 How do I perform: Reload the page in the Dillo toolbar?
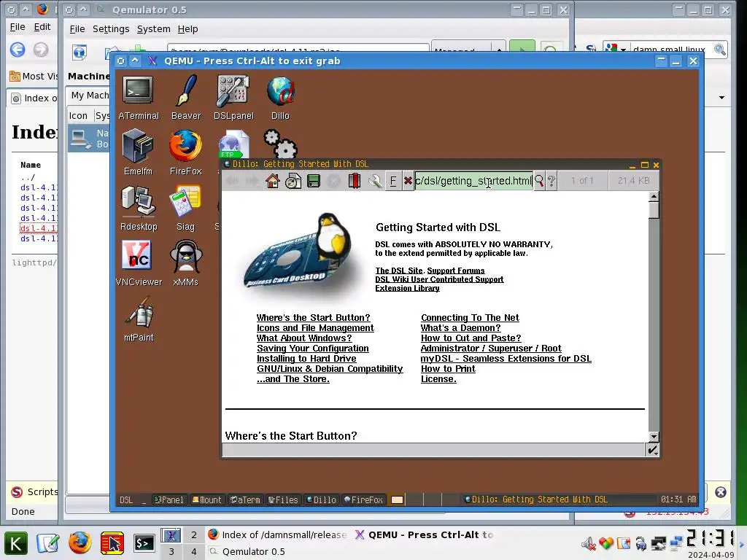(x=293, y=181)
